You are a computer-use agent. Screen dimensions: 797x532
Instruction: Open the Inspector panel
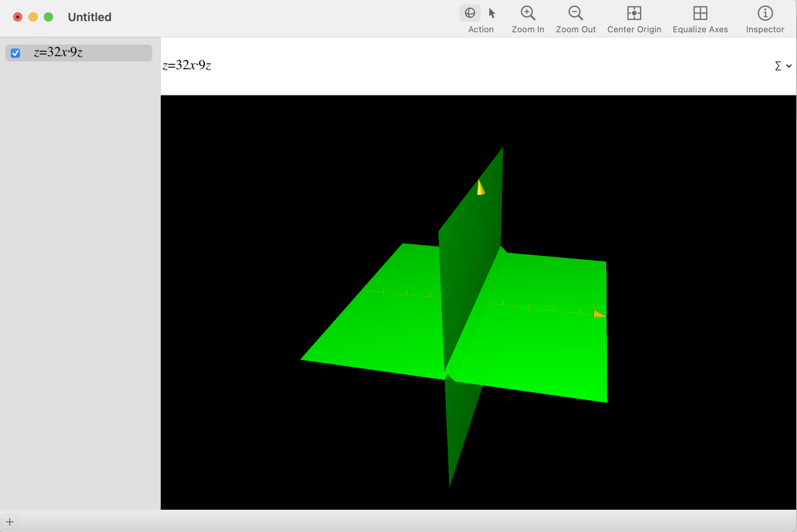click(765, 13)
